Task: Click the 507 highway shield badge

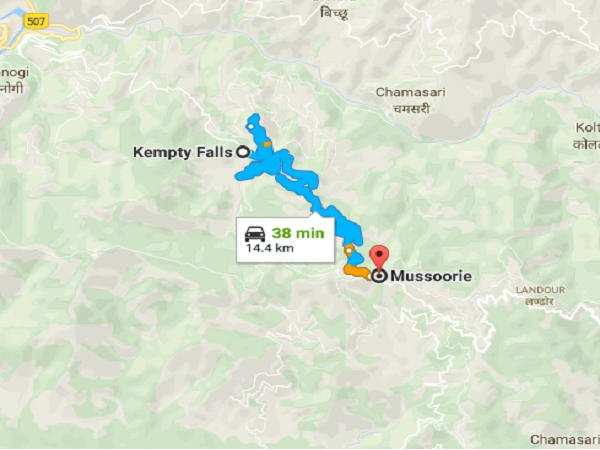Action: click(x=36, y=21)
